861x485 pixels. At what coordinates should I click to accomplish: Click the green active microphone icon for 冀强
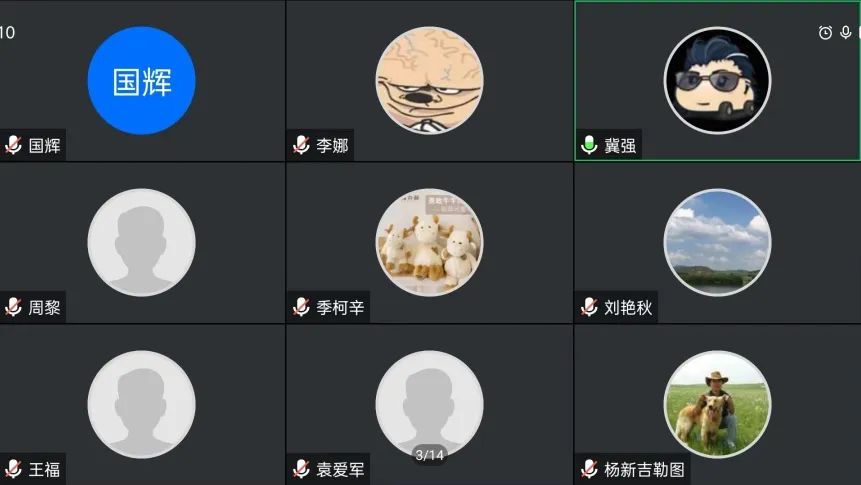pyautogui.click(x=589, y=145)
